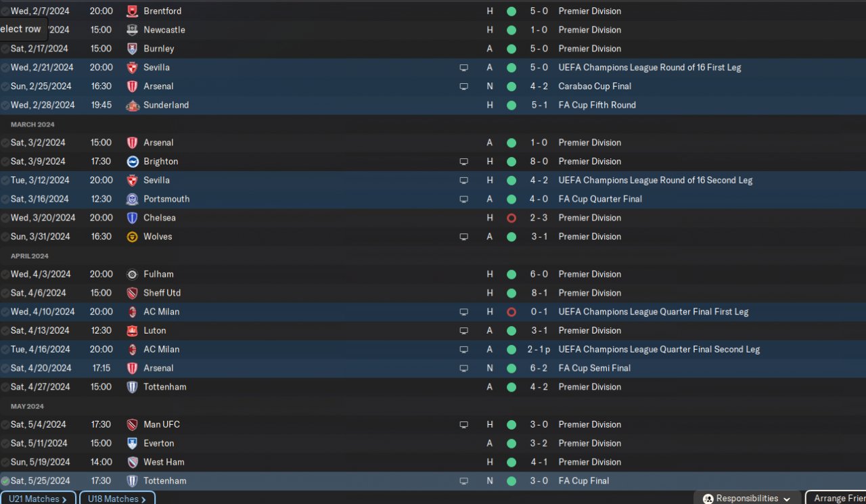Click the AC Milan badge on 4/10/2024 row
The width and height of the screenshot is (866, 504).
coord(132,312)
